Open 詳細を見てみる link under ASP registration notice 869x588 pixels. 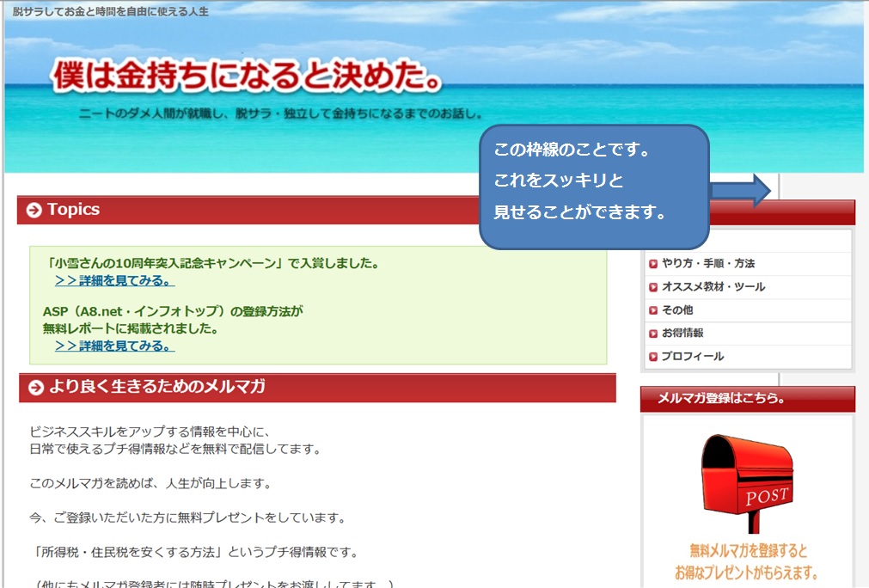click(x=114, y=346)
